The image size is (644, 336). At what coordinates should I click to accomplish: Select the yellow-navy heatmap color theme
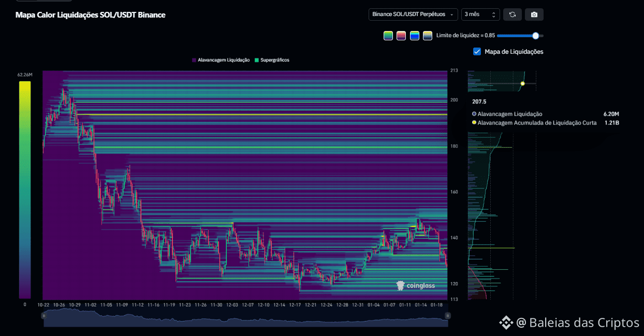pos(428,36)
